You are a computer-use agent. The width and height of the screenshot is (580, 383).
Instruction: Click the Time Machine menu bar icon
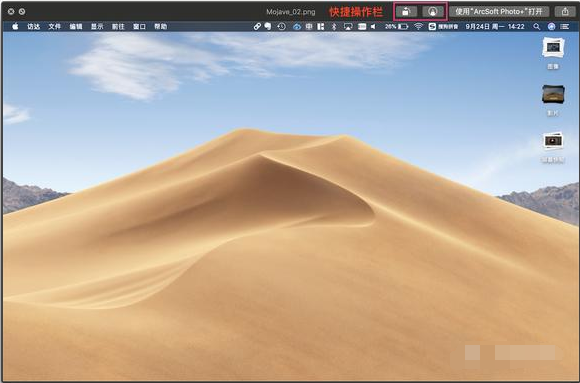click(x=281, y=26)
